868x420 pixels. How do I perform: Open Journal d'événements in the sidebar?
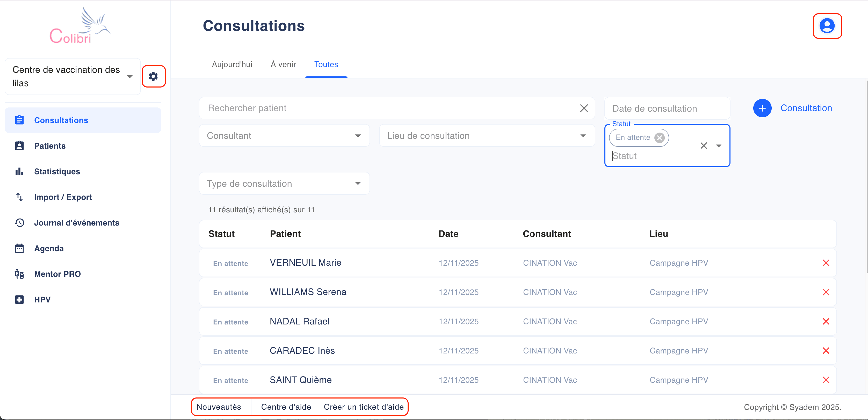[83, 222]
